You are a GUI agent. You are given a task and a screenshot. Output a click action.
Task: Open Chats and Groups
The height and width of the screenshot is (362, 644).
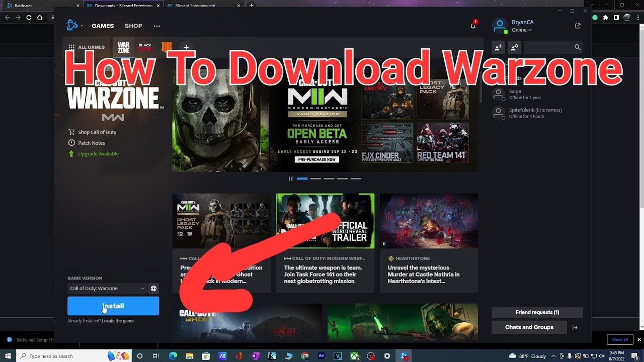click(x=529, y=327)
